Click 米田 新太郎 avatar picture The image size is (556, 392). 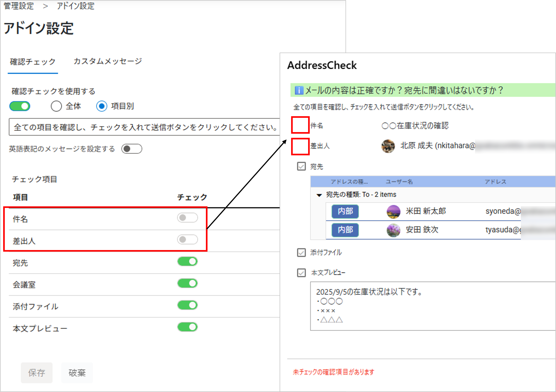(393, 211)
